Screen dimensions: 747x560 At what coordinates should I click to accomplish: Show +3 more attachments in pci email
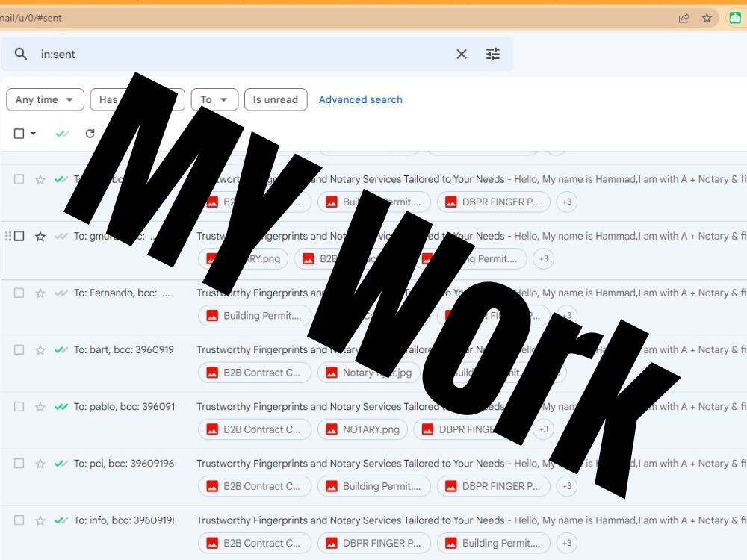point(566,486)
